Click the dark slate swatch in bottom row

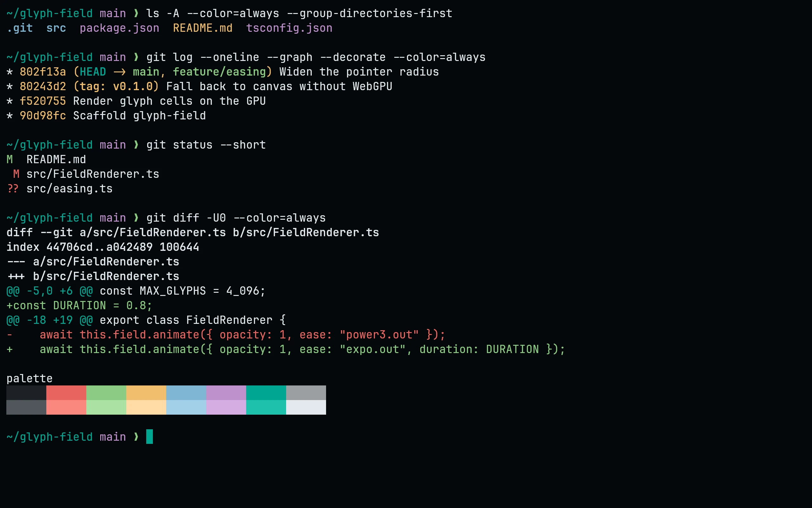(x=26, y=407)
